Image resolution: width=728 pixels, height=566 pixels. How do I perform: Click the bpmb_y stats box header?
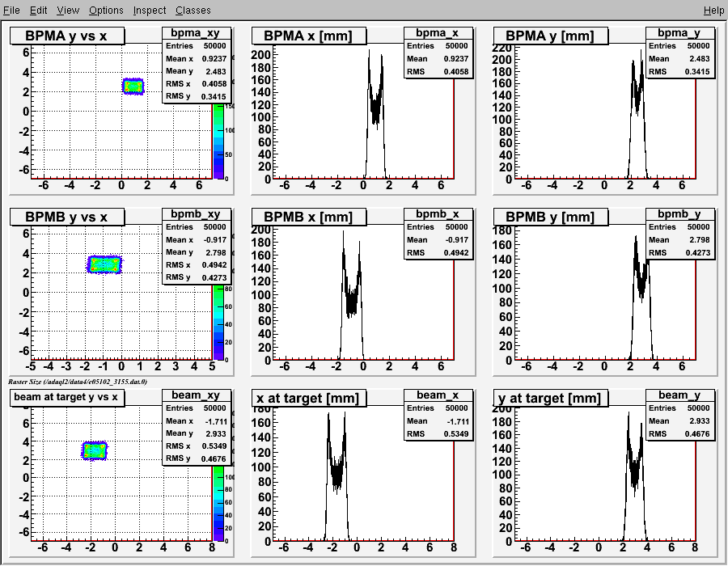tap(679, 214)
